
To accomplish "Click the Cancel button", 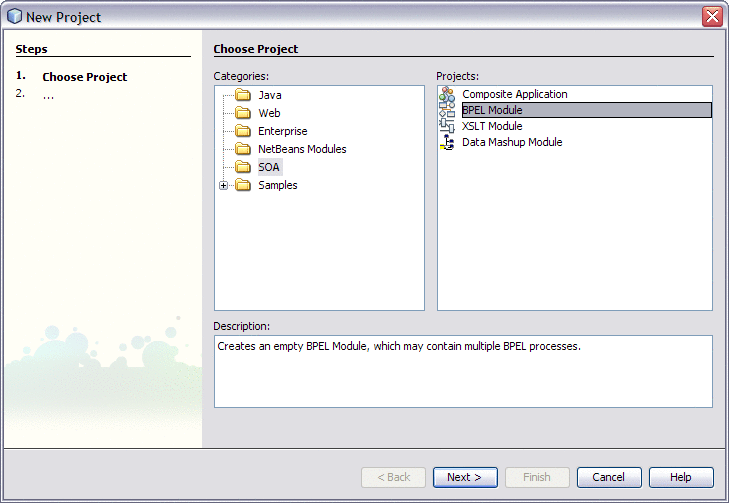I will (609, 477).
